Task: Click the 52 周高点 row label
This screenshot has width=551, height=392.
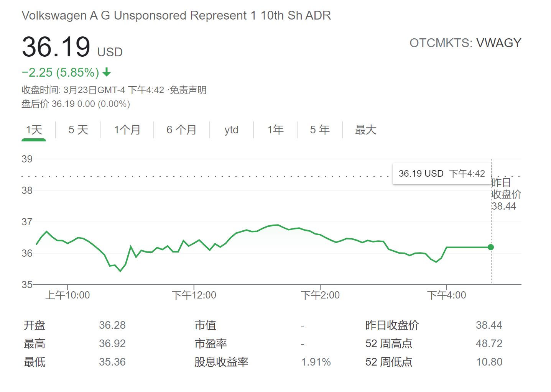Action: click(388, 343)
